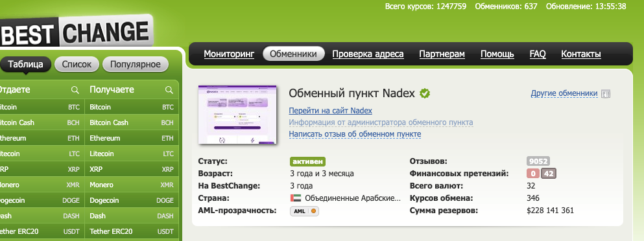Select Monero in the Получаете column
Screen dimensions: 644x241
132,185
